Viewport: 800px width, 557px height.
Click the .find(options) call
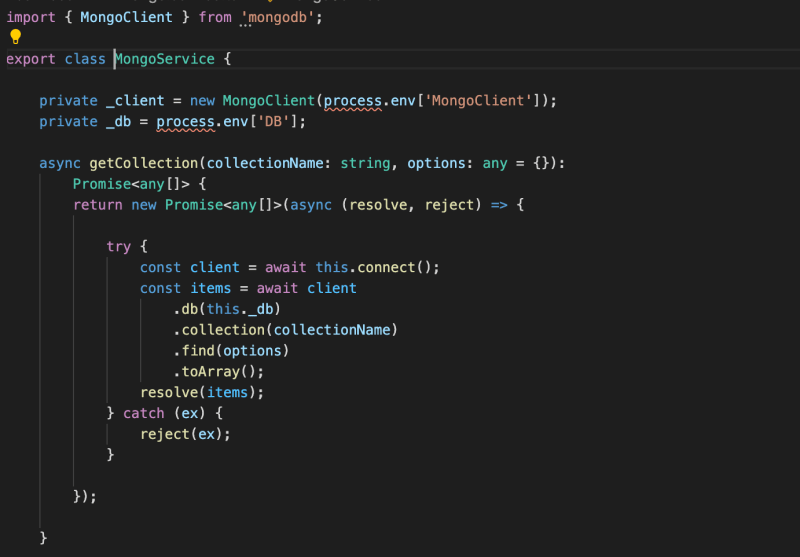(231, 351)
